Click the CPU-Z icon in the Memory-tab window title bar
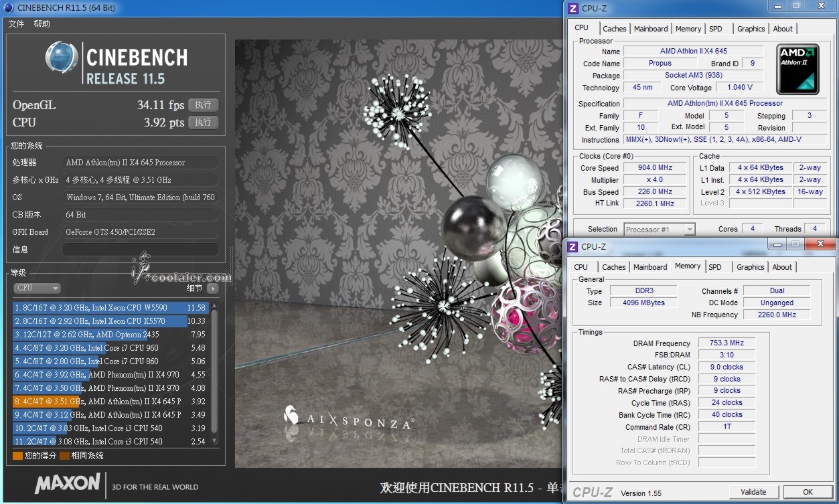 click(x=573, y=246)
